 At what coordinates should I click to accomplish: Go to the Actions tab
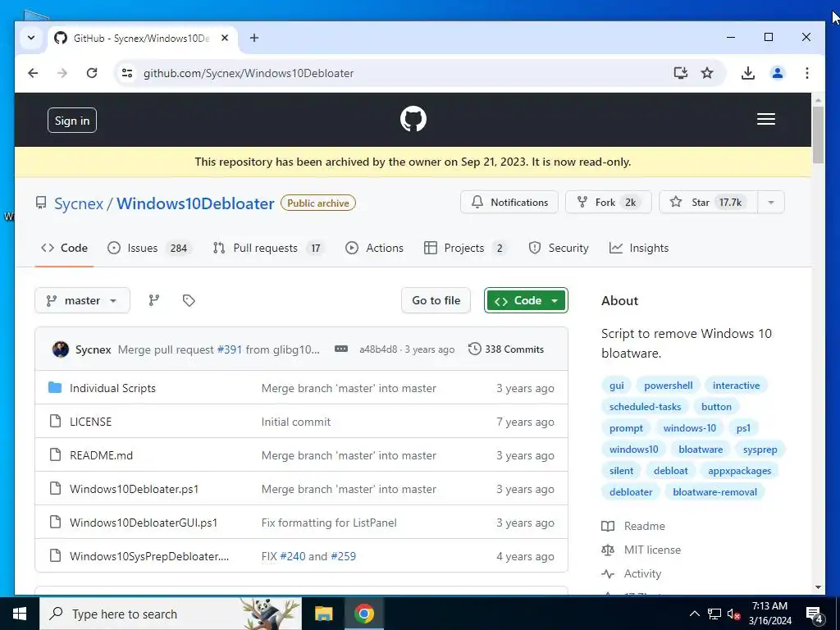pos(374,248)
